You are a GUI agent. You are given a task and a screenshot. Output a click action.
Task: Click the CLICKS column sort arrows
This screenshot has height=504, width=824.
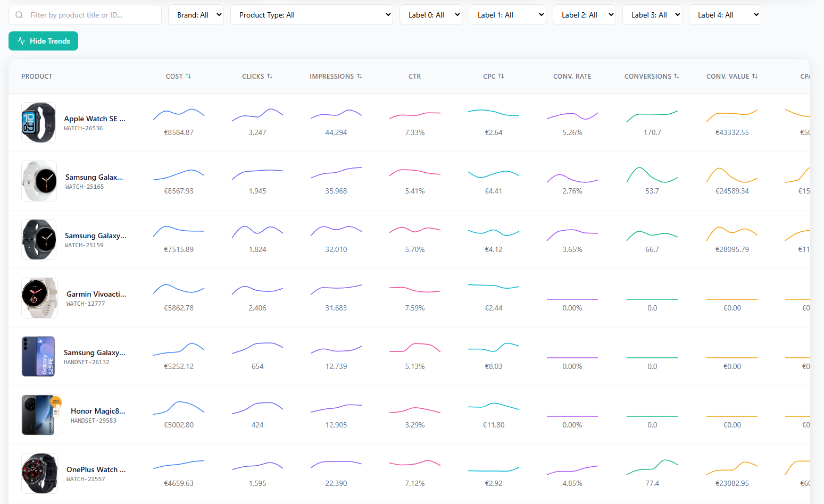[x=269, y=75]
